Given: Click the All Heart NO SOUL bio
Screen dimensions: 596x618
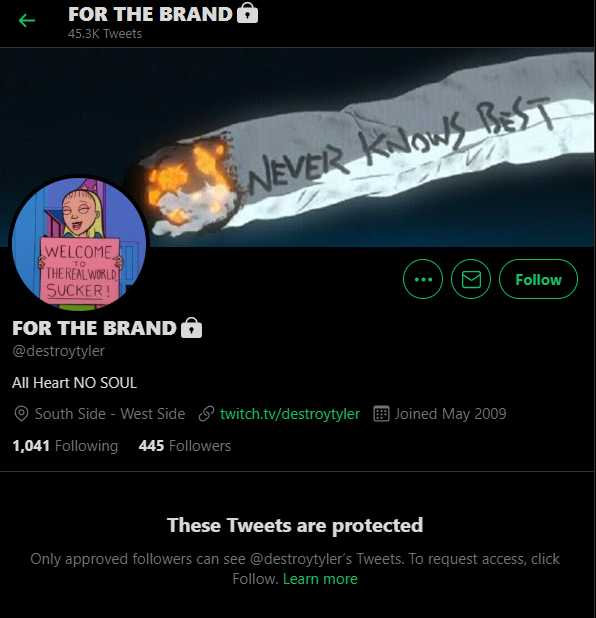Looking at the screenshot, I should [x=74, y=383].
